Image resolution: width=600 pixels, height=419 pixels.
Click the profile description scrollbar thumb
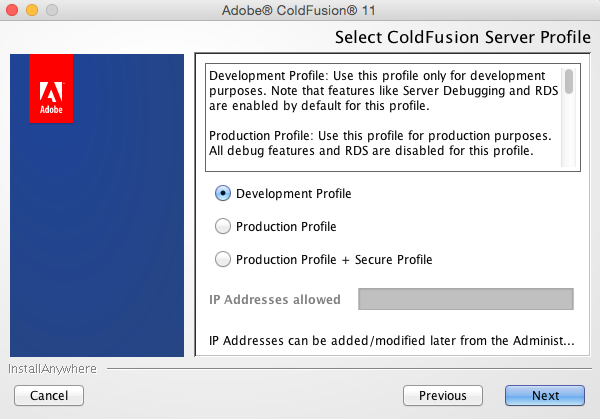coord(569,81)
